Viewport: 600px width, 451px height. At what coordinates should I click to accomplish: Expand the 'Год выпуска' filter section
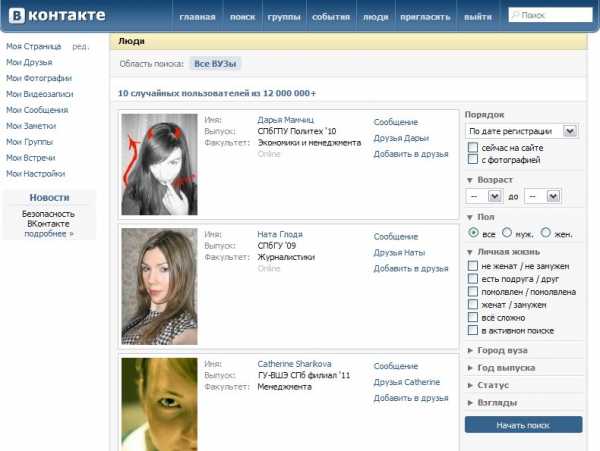(x=470, y=368)
